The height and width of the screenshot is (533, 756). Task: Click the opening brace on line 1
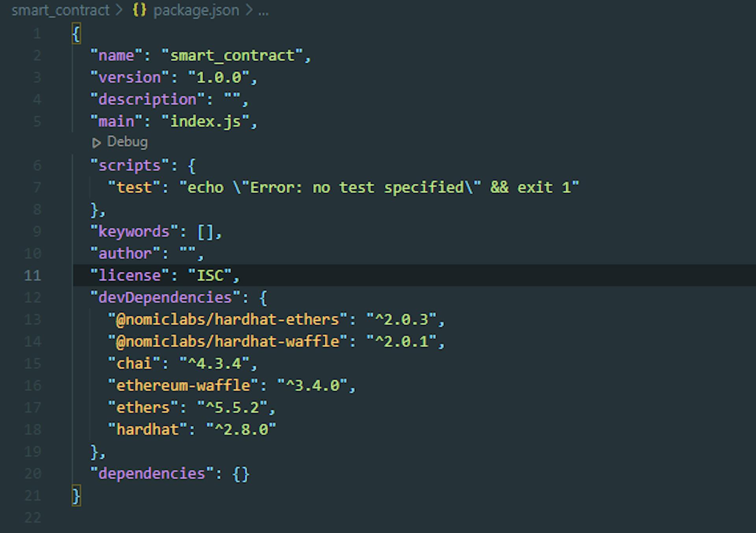[76, 34]
